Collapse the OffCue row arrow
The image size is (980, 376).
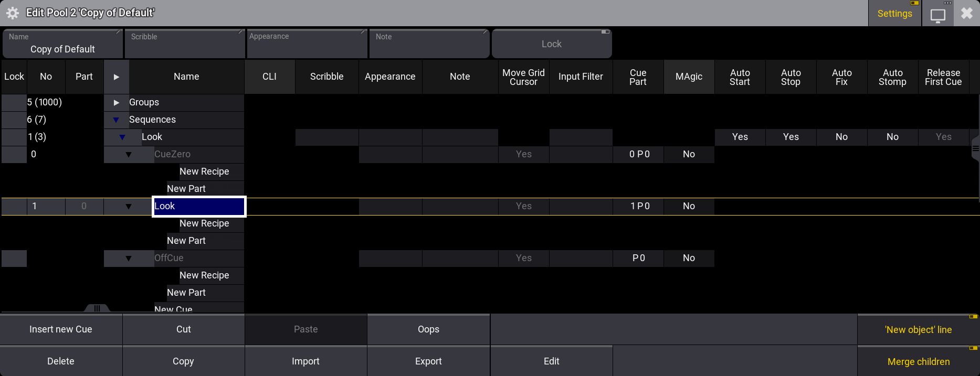tap(129, 259)
